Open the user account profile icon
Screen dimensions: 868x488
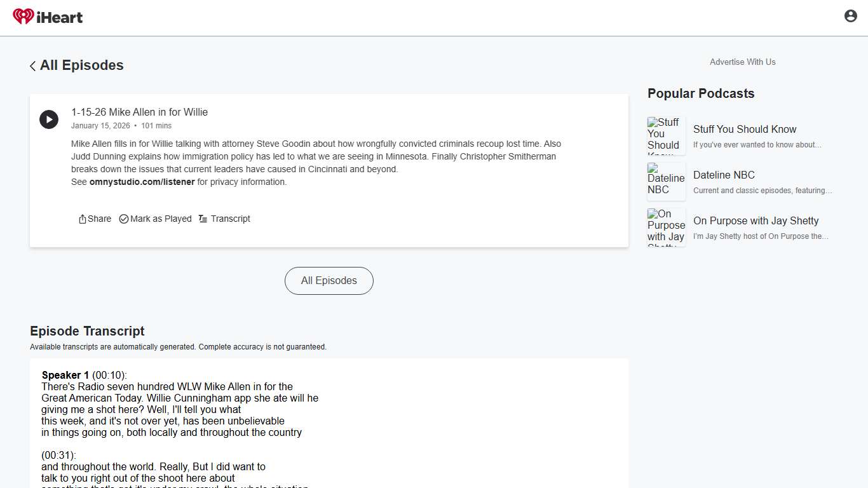coord(850,17)
